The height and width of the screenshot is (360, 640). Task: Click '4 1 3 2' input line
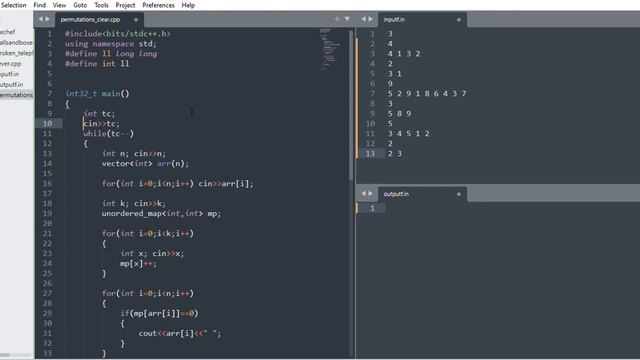click(404, 54)
